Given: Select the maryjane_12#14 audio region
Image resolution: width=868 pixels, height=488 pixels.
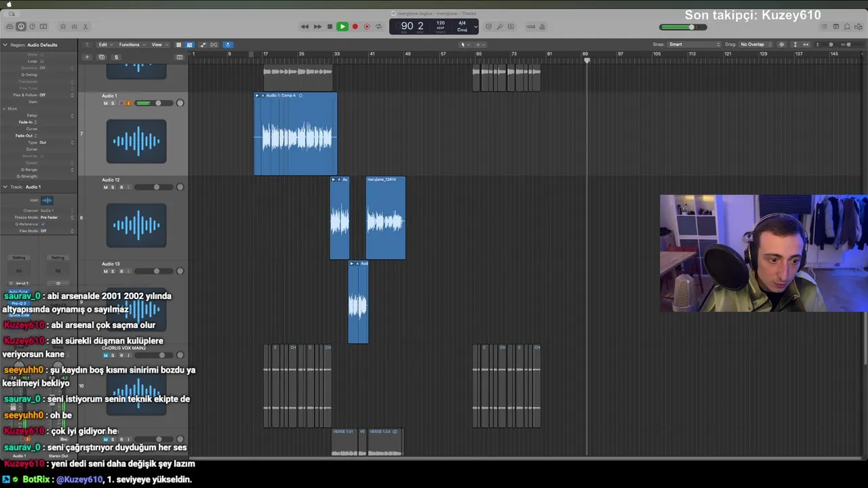Looking at the screenshot, I should (386, 218).
